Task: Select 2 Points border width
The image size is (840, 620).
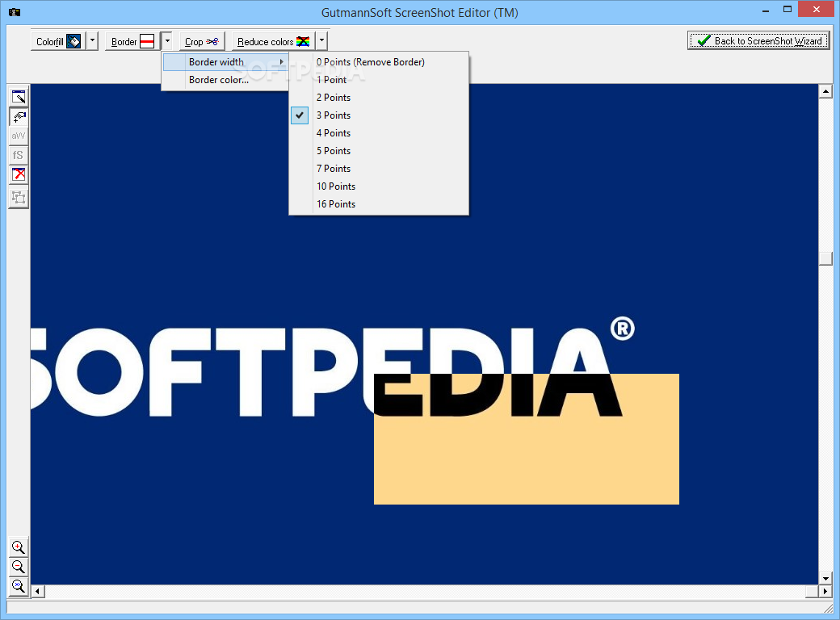Action: point(379,98)
